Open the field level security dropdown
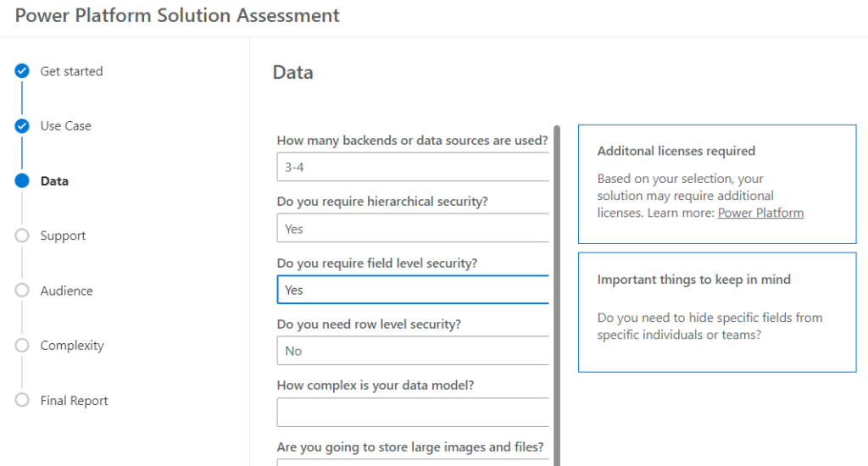This screenshot has height=466, width=868. (413, 290)
